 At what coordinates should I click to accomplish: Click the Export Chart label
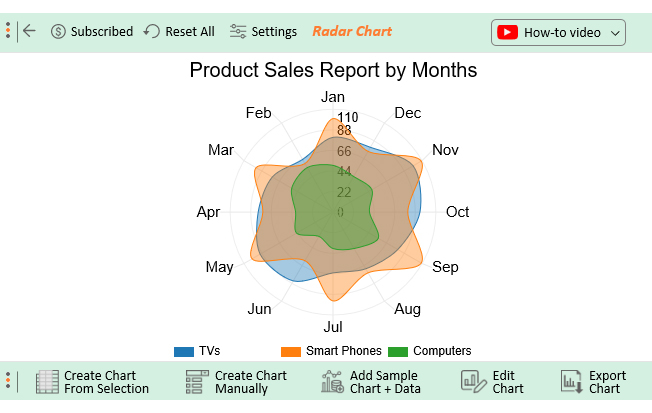[x=607, y=382]
